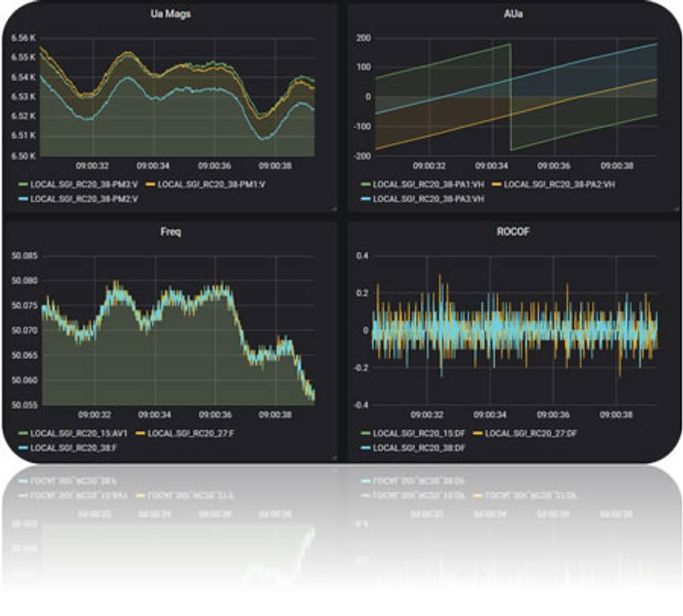Open the Ua Mags panel title menu
Image resolution: width=683 pixels, height=616 pixels.
click(170, 14)
